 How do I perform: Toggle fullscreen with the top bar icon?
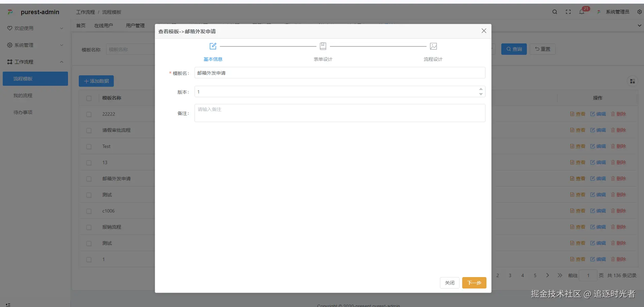click(x=568, y=12)
